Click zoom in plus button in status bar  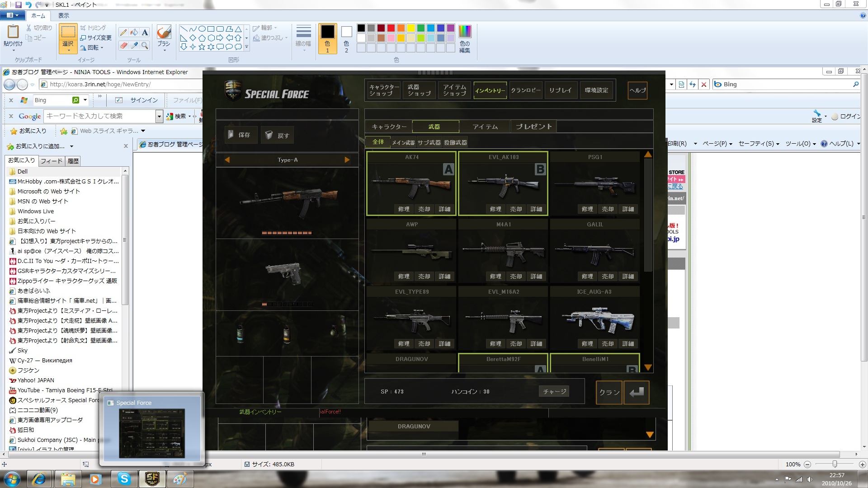(x=862, y=465)
